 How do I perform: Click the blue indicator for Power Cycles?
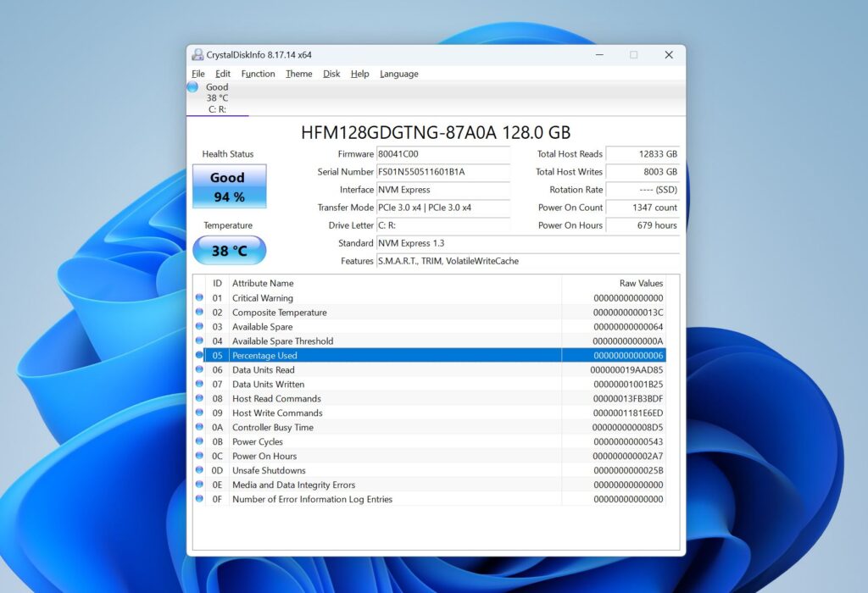click(x=198, y=441)
